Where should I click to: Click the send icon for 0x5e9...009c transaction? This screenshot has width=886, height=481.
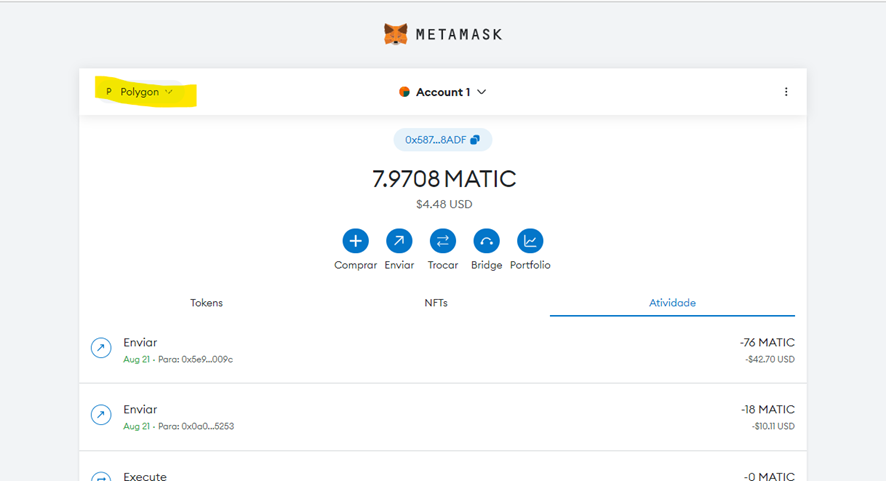pyautogui.click(x=101, y=348)
